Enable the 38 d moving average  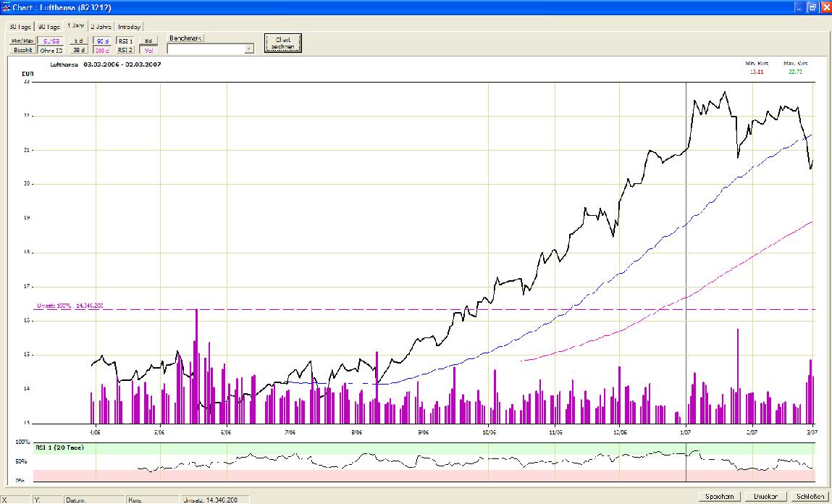[78, 50]
